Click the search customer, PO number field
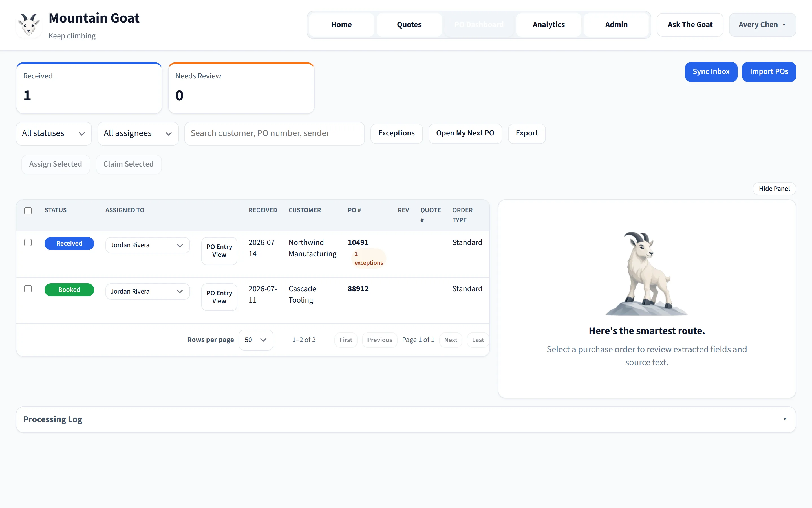 [274, 133]
